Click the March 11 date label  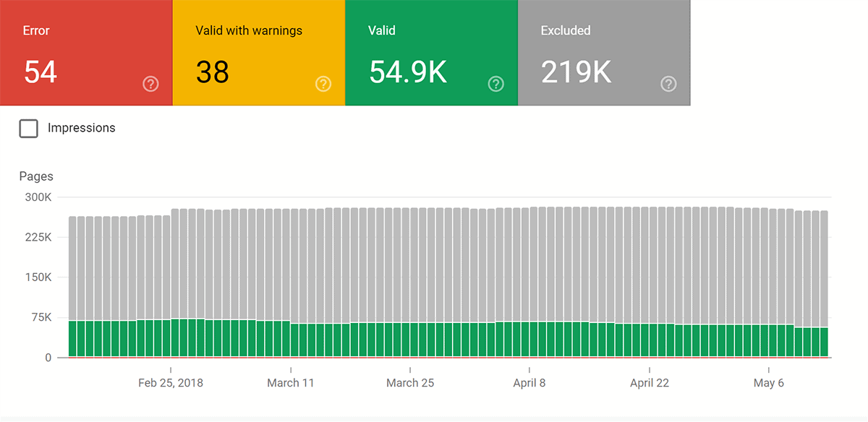coord(291,383)
